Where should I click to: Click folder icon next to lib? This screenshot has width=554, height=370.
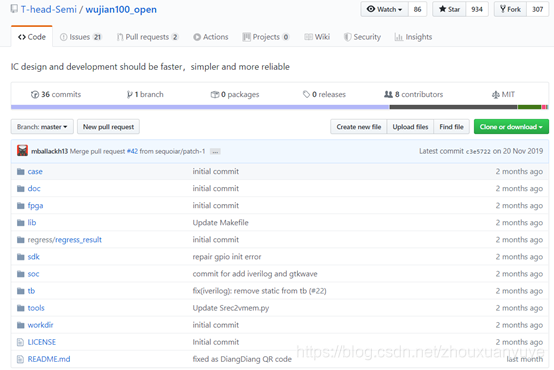[x=20, y=223]
